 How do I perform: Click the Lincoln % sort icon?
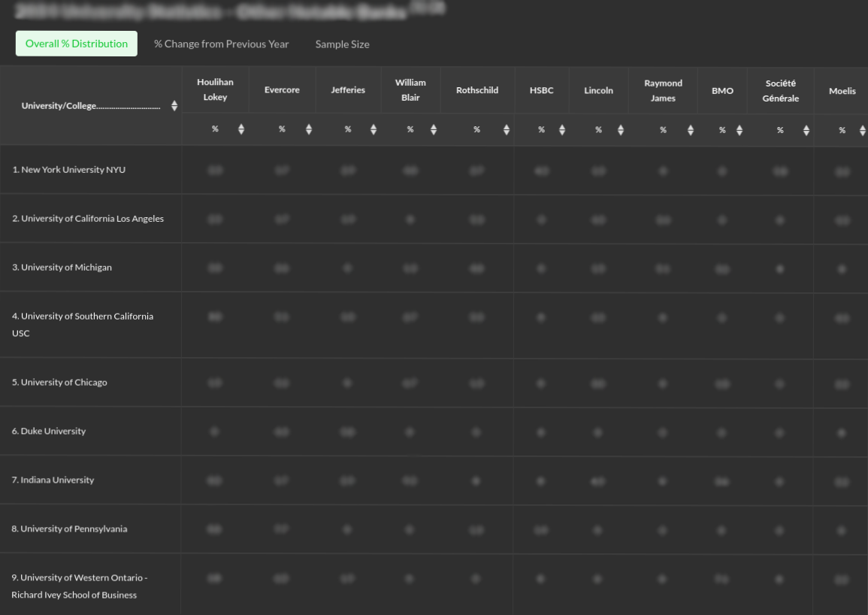tap(621, 129)
